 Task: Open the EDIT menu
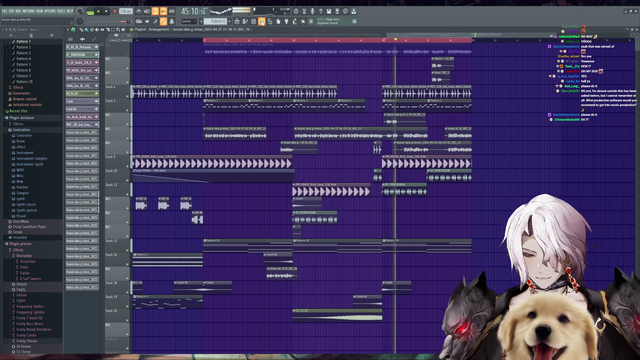11,11
